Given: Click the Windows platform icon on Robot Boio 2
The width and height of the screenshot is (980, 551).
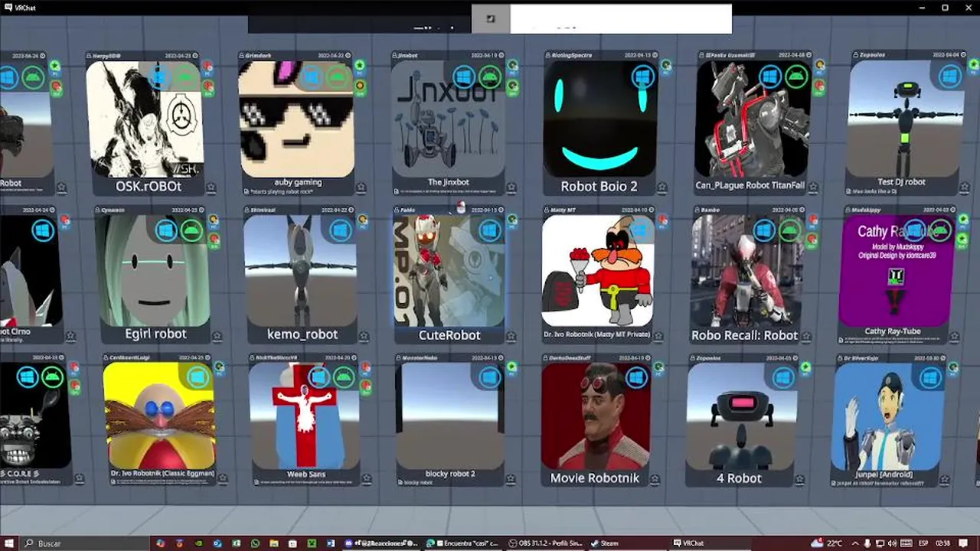Looking at the screenshot, I should coord(642,77).
